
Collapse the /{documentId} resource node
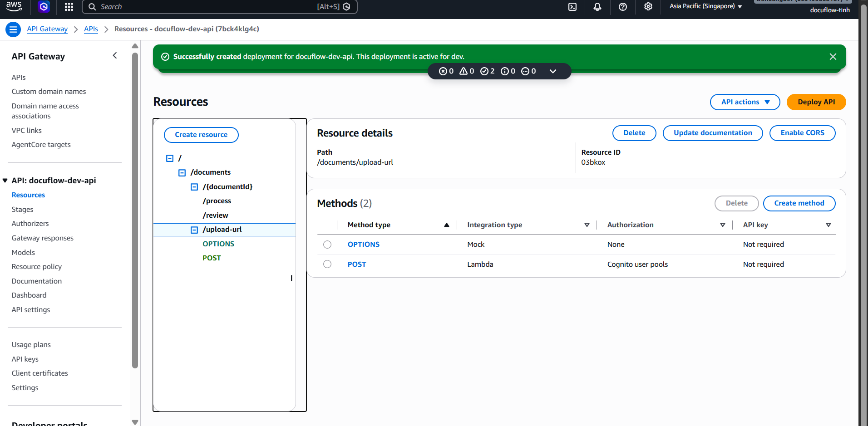[194, 187]
